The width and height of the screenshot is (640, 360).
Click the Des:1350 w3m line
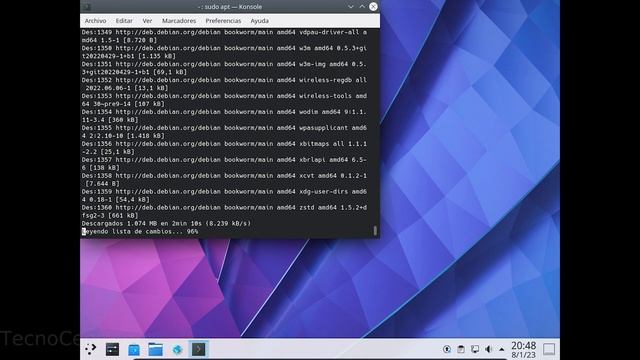[x=224, y=52]
